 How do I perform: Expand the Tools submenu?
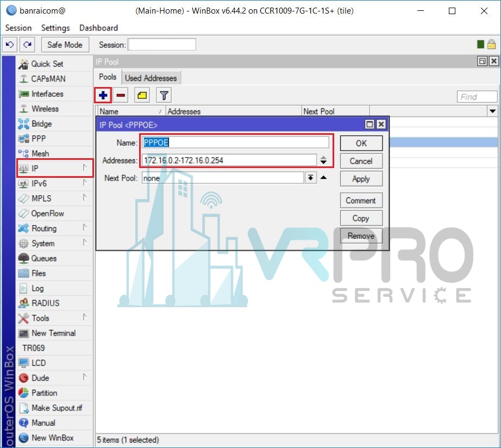tap(85, 317)
